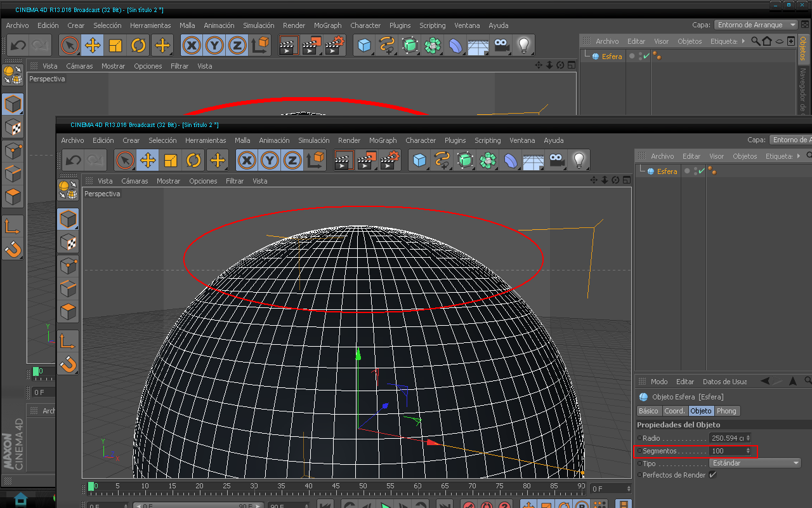The image size is (812, 508).
Task: Open deformer objects icon in front window
Action: point(511,160)
